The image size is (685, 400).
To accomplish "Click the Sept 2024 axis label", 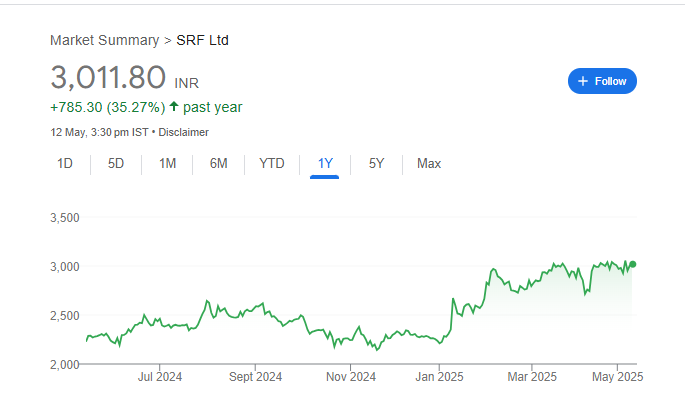I will tap(256, 376).
